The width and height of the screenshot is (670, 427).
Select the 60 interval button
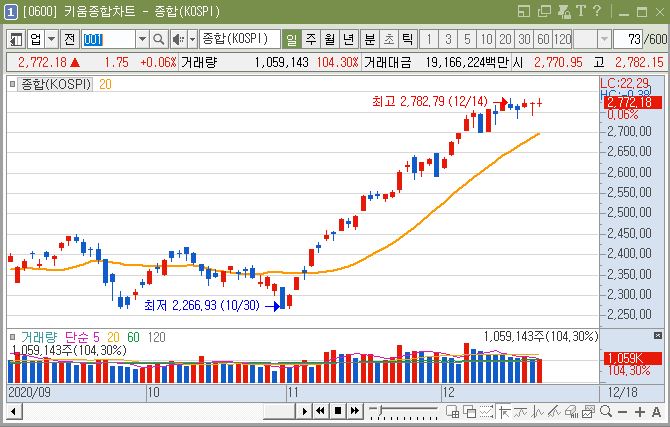tap(543, 40)
